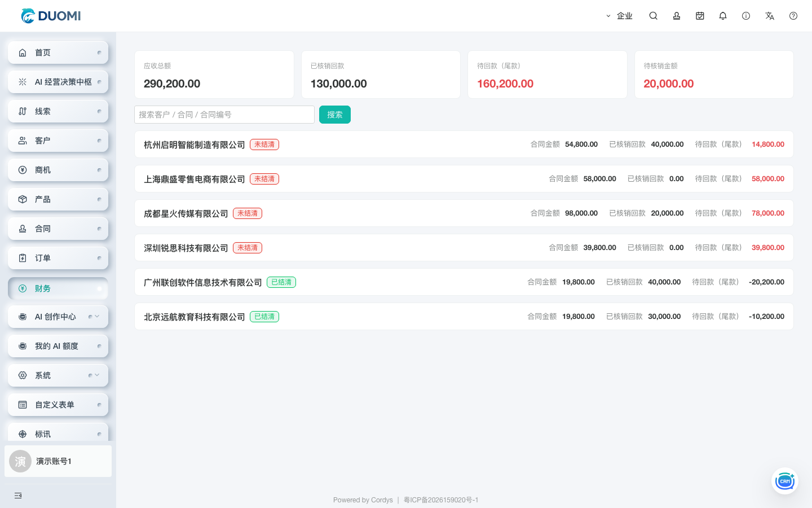Go to 首页 in the sidebar
Screen dimensions: 812x508
pos(58,52)
